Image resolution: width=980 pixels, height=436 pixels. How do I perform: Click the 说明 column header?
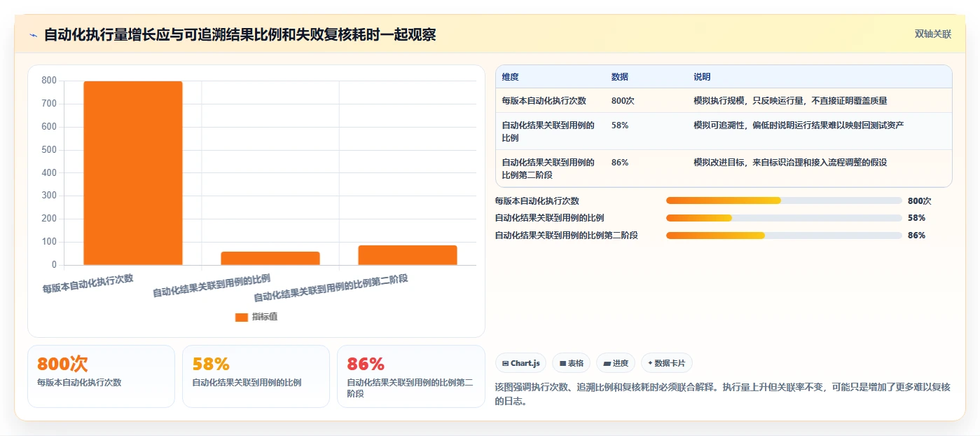[x=702, y=77]
